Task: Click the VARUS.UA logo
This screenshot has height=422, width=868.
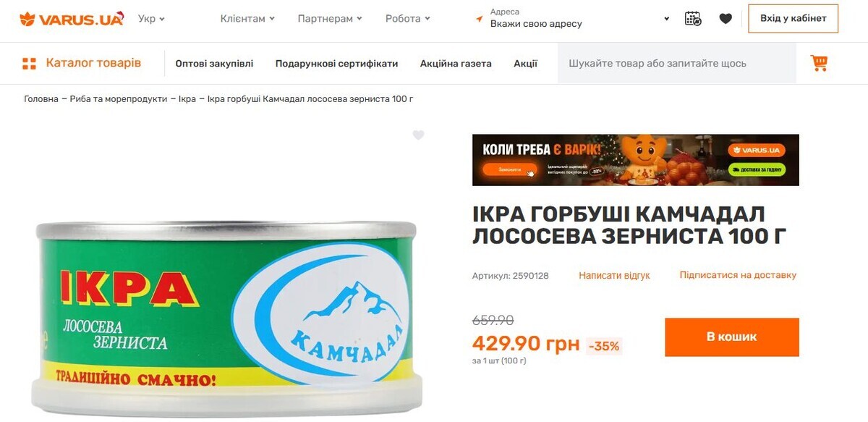Action: click(72, 19)
